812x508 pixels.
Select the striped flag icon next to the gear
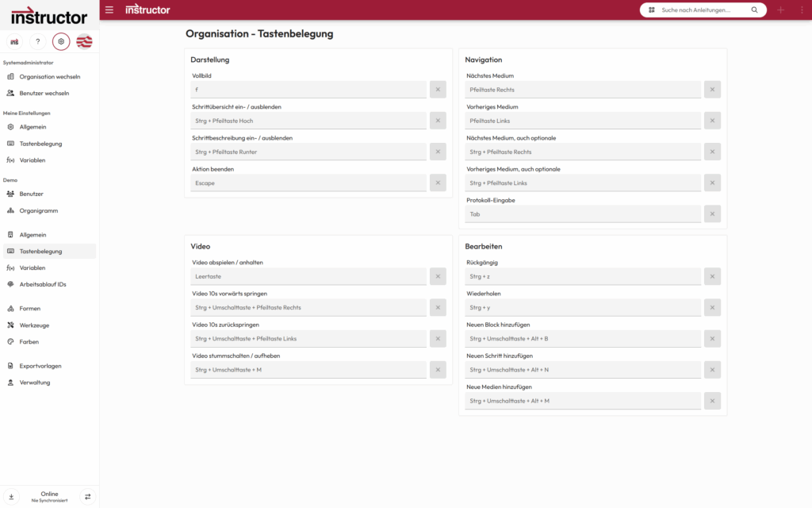pos(84,40)
